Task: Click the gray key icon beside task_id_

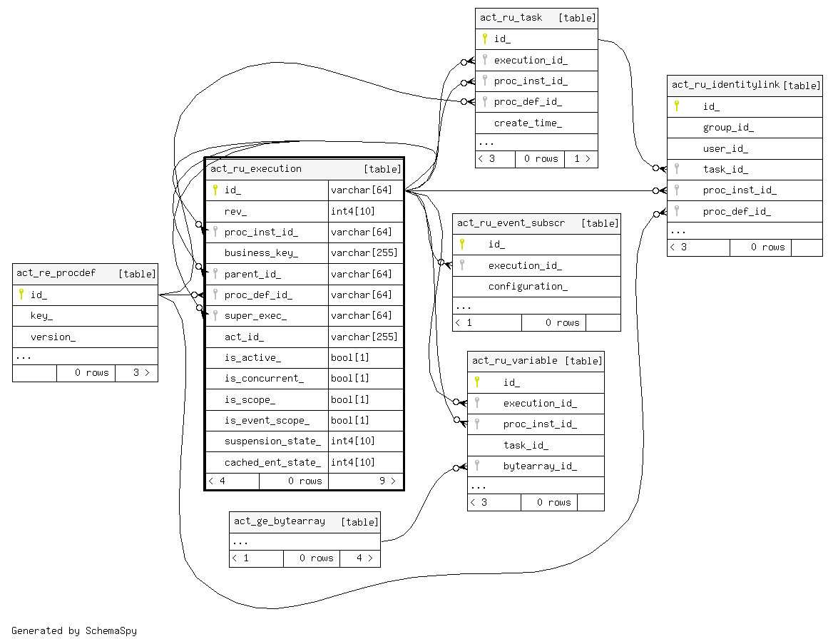Action: tap(676, 169)
